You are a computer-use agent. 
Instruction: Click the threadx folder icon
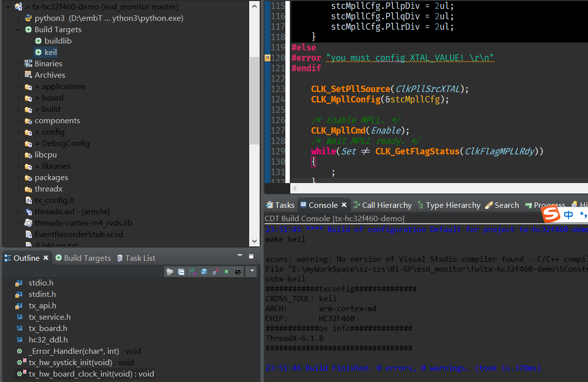(28, 189)
